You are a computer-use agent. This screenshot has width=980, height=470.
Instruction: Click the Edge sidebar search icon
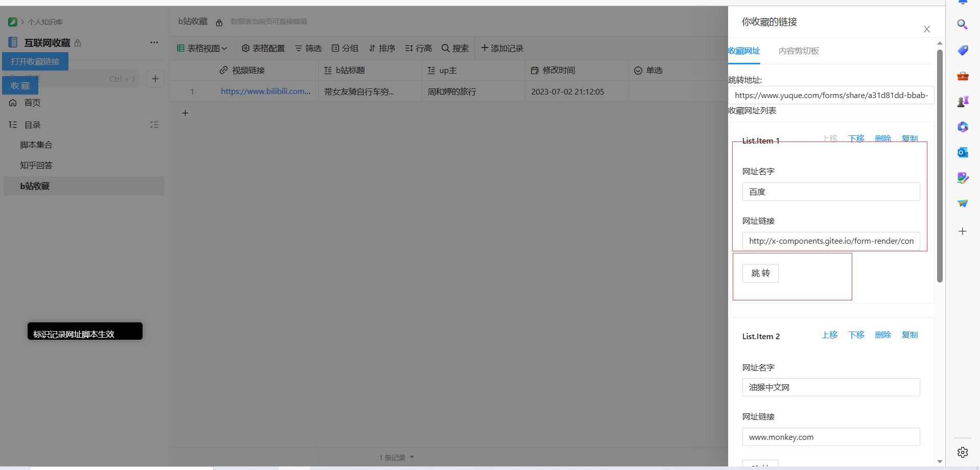[962, 25]
